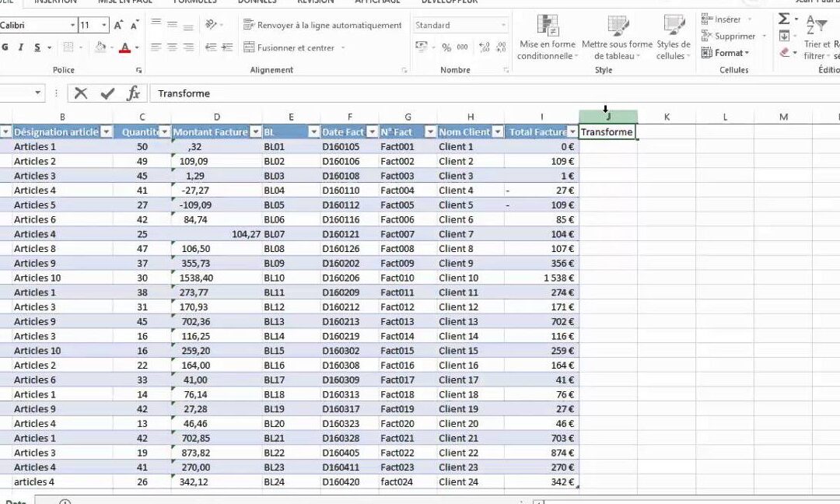
Task: Apply the percent style
Action: pos(446,47)
